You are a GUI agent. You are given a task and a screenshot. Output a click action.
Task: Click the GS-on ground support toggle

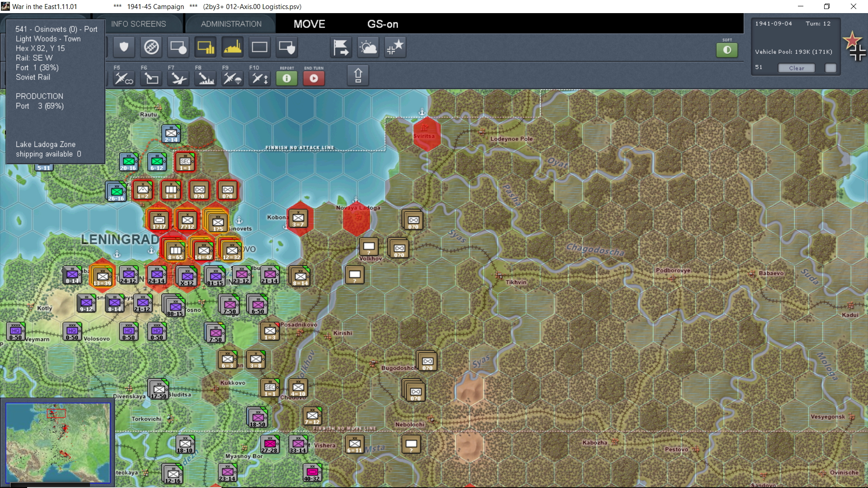[x=383, y=24]
